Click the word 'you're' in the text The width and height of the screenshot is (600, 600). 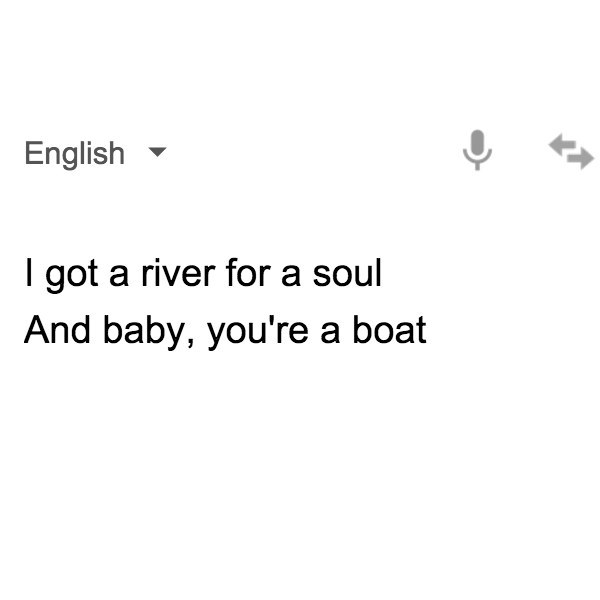tap(258, 332)
